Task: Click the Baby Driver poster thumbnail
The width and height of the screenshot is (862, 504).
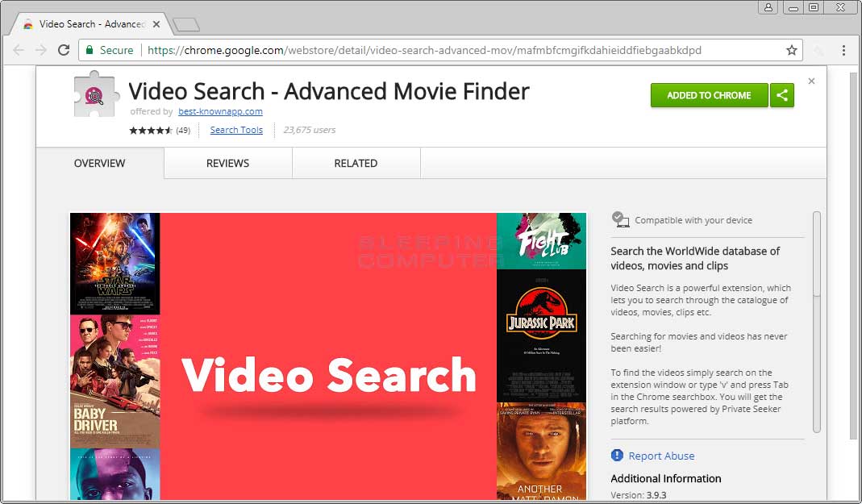Action: tap(115, 381)
